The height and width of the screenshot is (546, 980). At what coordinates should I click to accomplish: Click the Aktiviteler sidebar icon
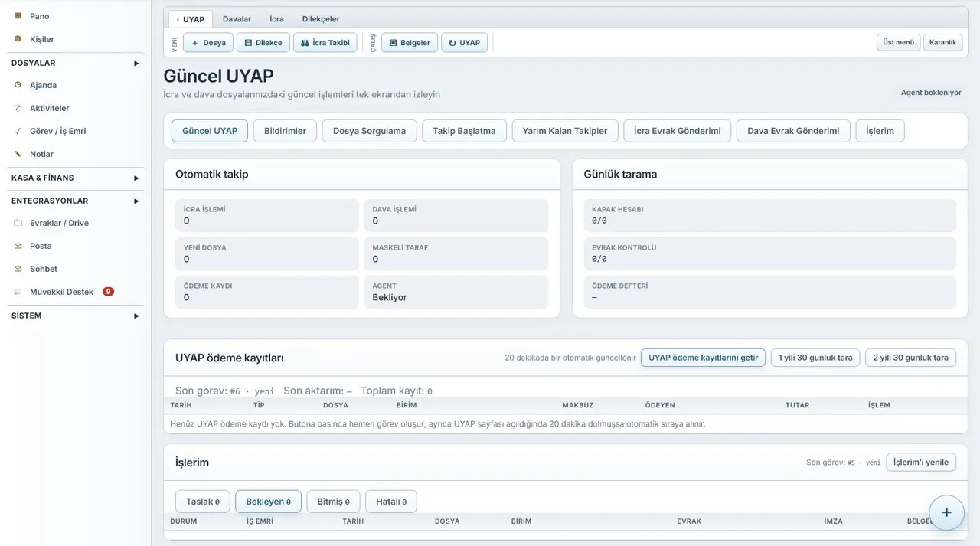tap(18, 108)
